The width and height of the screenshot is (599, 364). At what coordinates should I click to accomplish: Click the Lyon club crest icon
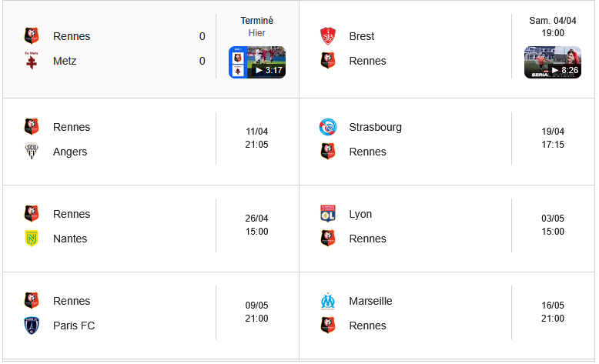(328, 214)
